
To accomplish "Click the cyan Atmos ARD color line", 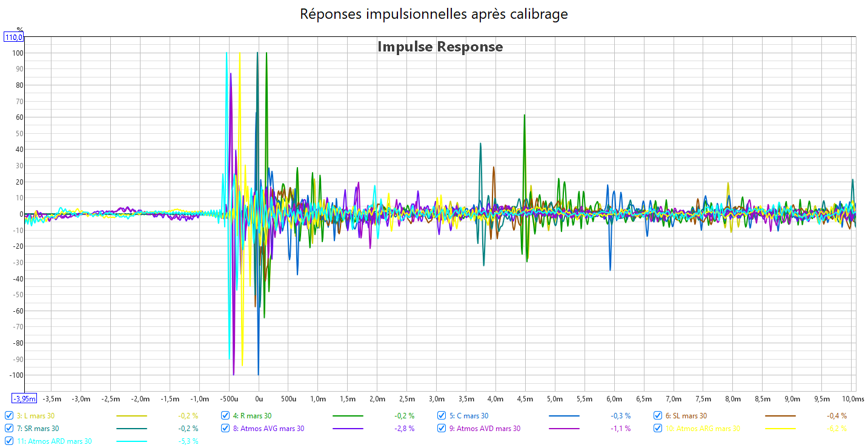I will (131, 441).
